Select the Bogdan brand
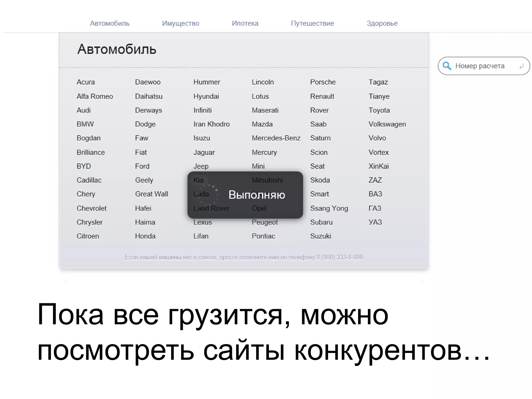The height and width of the screenshot is (399, 532). pos(89,138)
